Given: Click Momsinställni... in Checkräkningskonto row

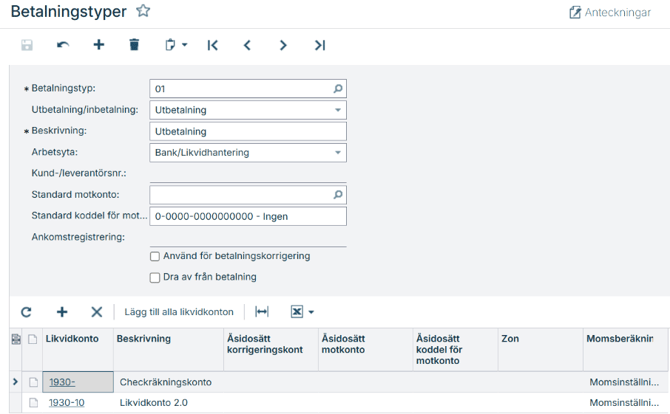Looking at the screenshot, I should pos(624,382).
